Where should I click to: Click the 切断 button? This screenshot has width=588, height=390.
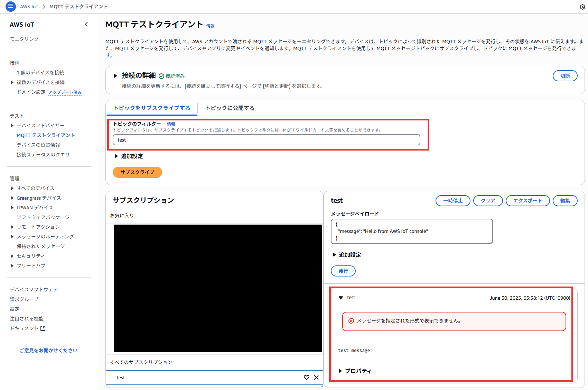click(x=565, y=76)
